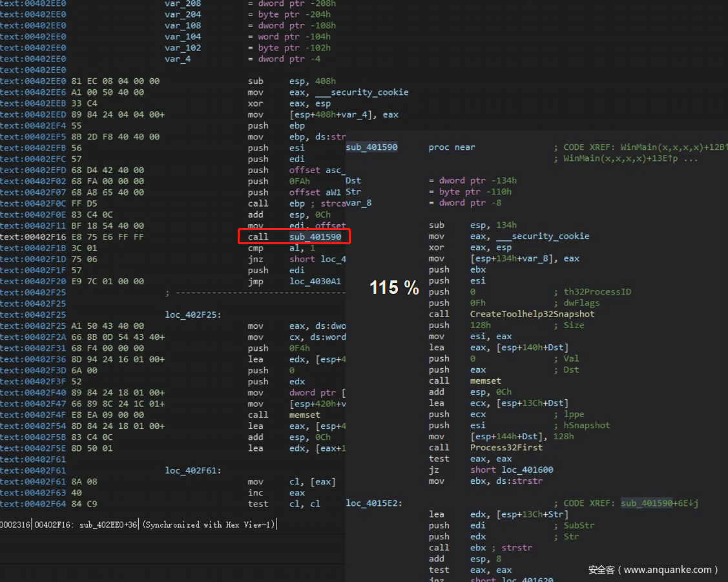Screen dimensions: 728x582
Task: Select the loc_4015E2 label in popup
Action: pos(374,503)
